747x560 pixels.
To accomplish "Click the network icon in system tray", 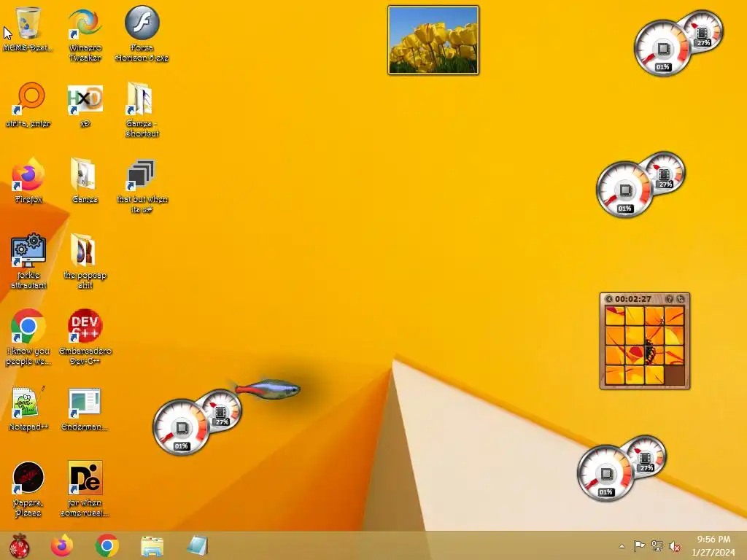I will pyautogui.click(x=657, y=545).
